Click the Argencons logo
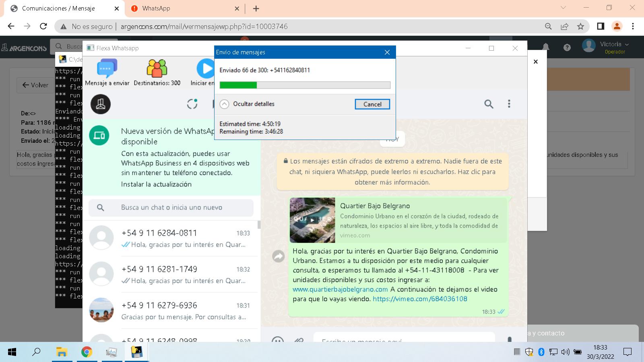 coord(24,48)
